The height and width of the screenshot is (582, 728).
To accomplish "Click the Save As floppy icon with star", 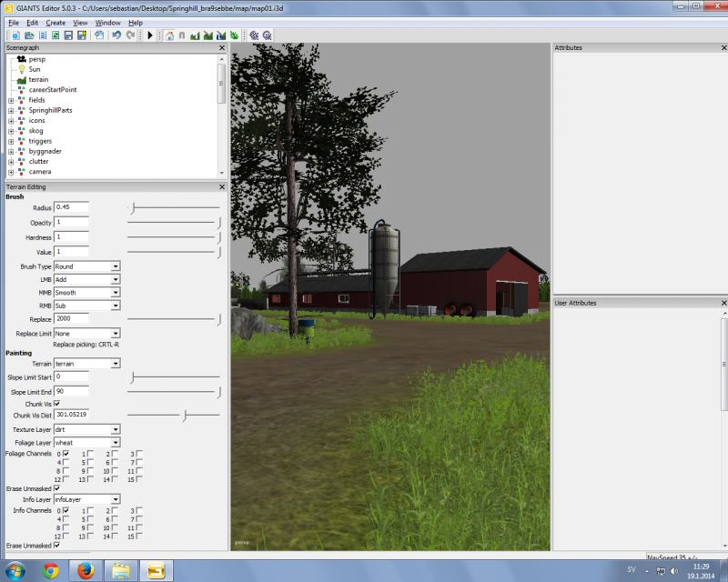I will [x=82, y=35].
